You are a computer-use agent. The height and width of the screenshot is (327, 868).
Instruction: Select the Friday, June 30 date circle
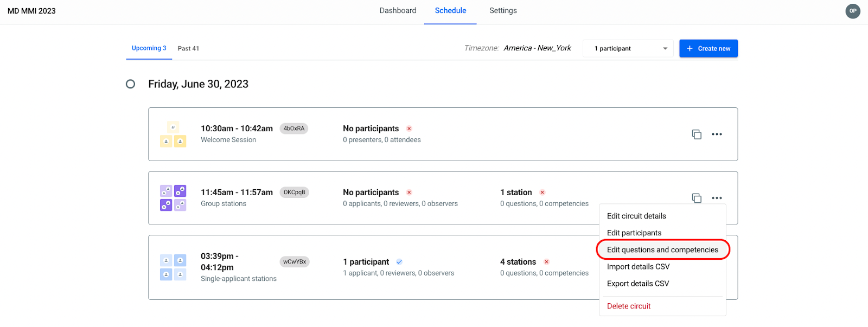coord(130,84)
